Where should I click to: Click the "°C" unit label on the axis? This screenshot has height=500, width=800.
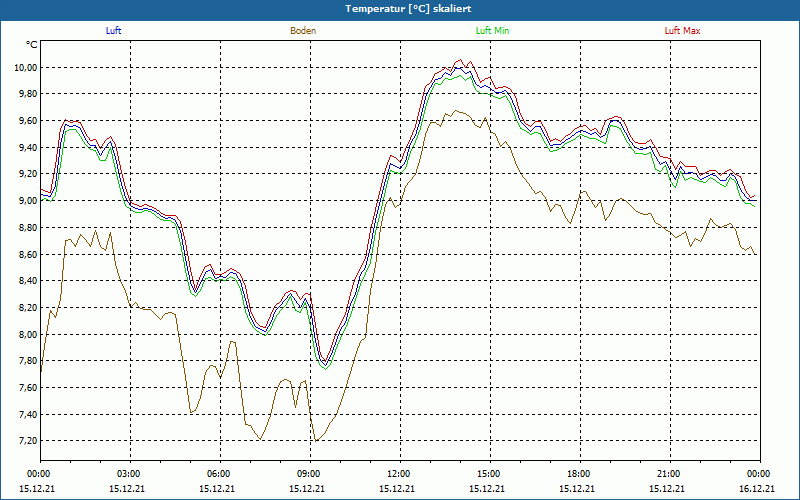coord(32,45)
